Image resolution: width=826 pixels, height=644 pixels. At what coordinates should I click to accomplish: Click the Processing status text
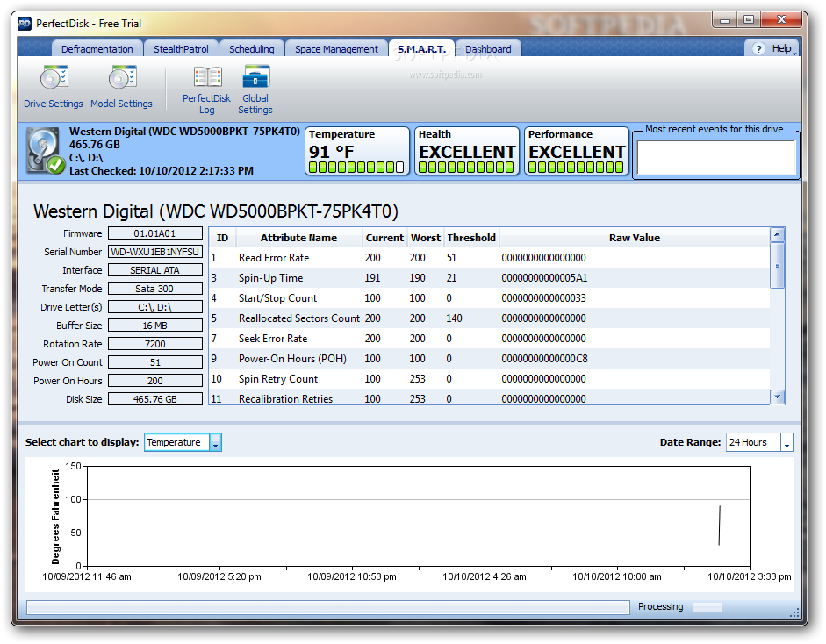point(660,606)
